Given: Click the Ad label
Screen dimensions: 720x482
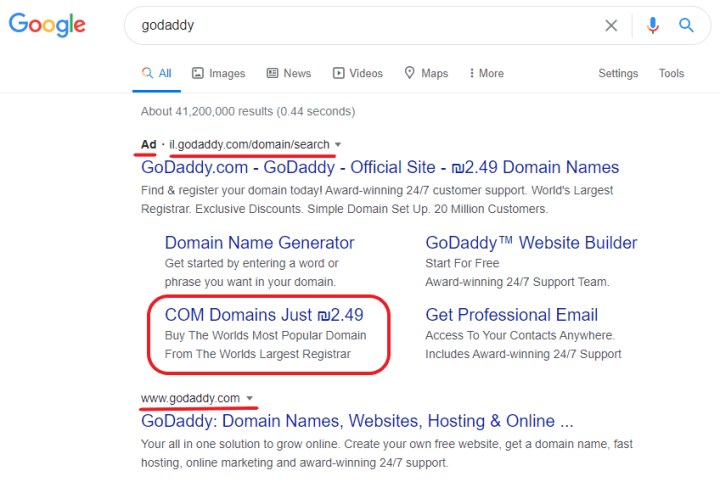Looking at the screenshot, I should (x=148, y=144).
